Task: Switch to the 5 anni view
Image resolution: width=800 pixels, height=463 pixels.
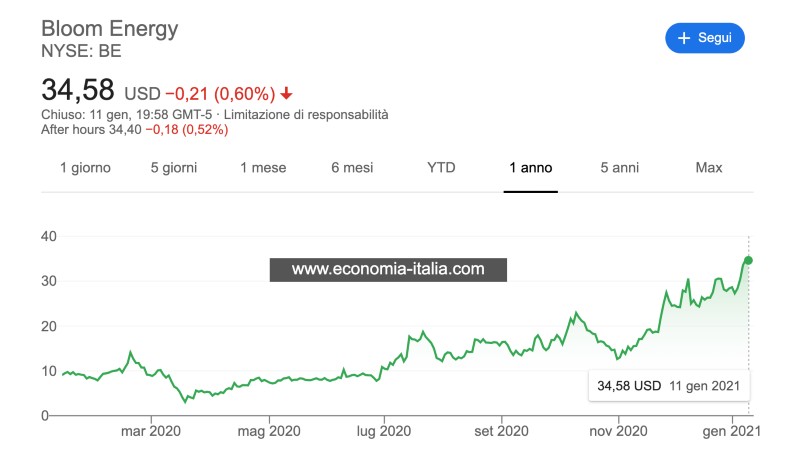Action: tap(619, 167)
